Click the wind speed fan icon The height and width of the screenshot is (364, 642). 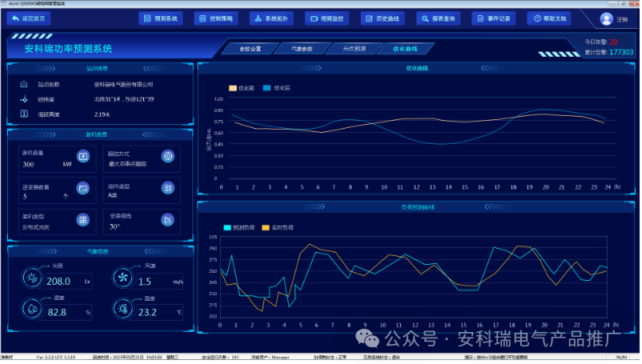coord(122,278)
